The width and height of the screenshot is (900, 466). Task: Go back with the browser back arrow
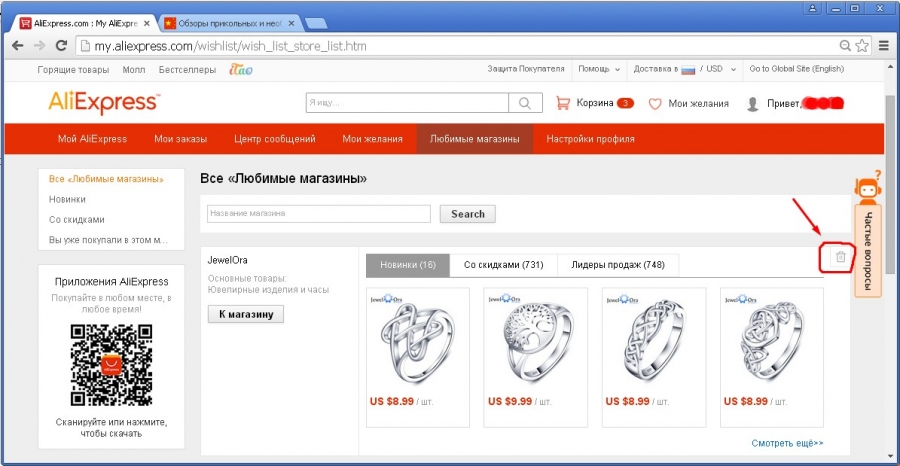point(18,46)
